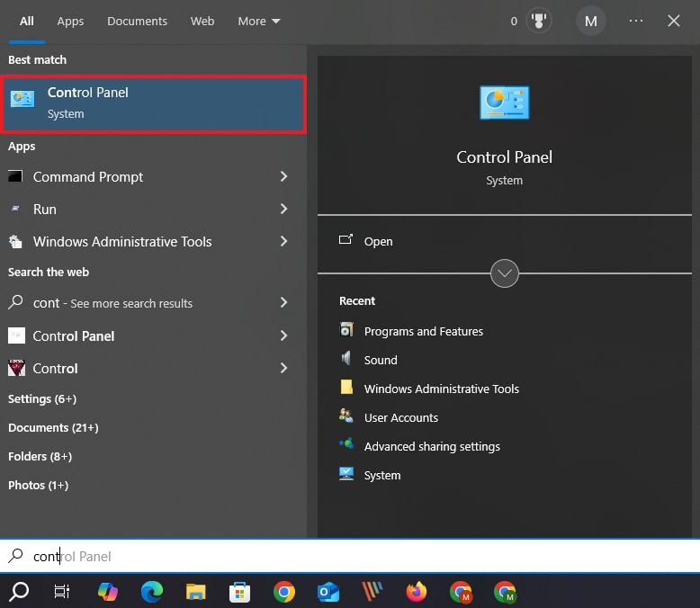
Task: Switch to the Apps tab
Action: [x=70, y=21]
